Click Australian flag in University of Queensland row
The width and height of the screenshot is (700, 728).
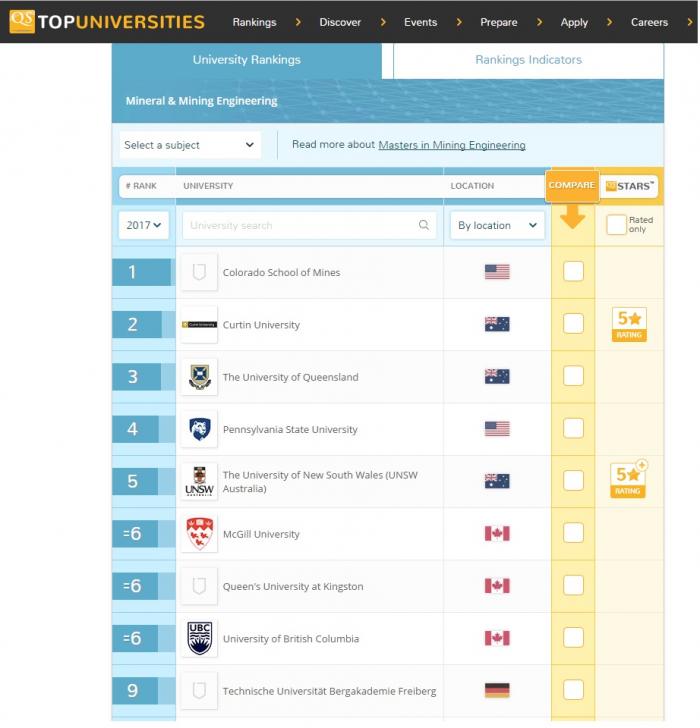click(x=497, y=377)
